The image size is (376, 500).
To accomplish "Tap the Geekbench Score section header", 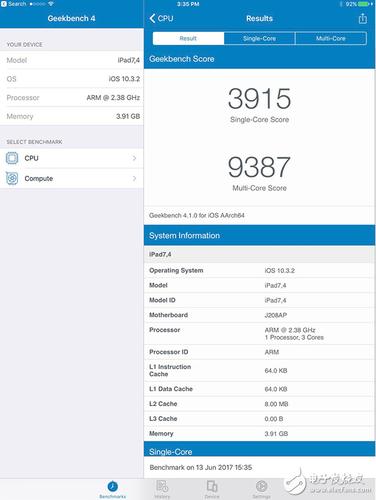I will point(259,59).
